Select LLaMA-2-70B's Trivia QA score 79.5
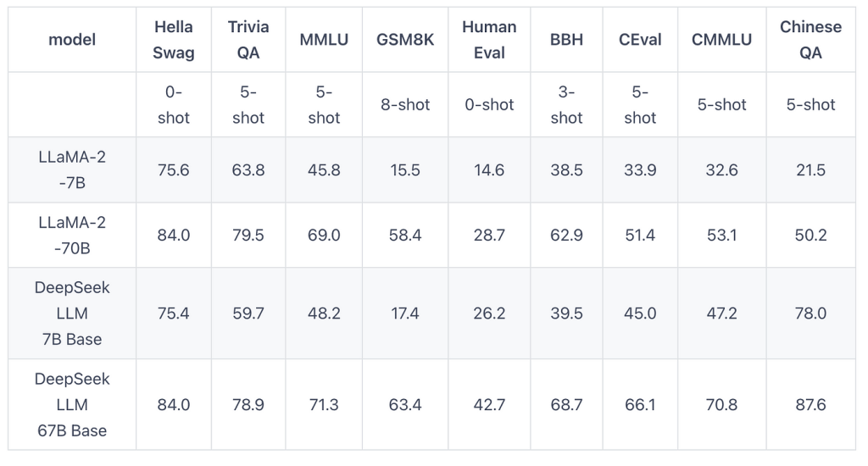 [248, 236]
